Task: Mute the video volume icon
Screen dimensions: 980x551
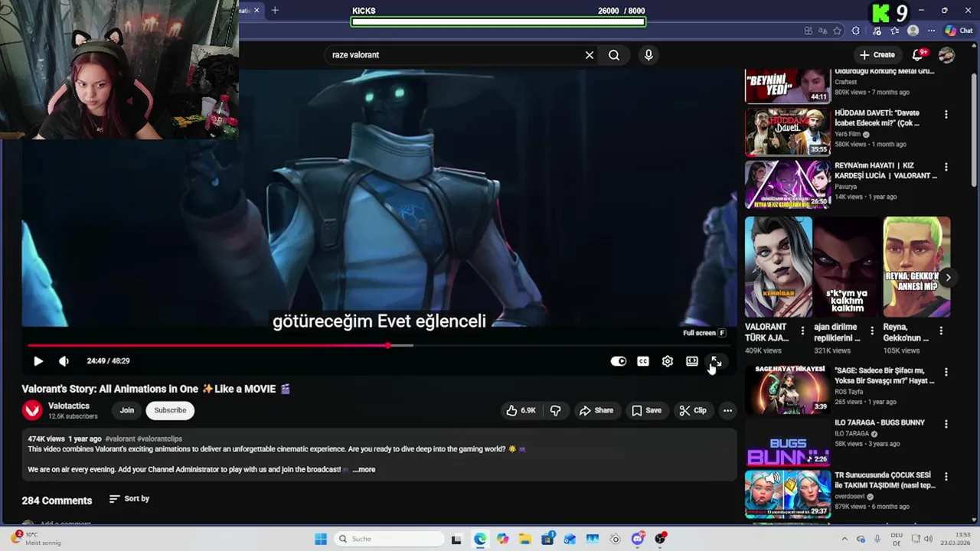Action: click(64, 361)
